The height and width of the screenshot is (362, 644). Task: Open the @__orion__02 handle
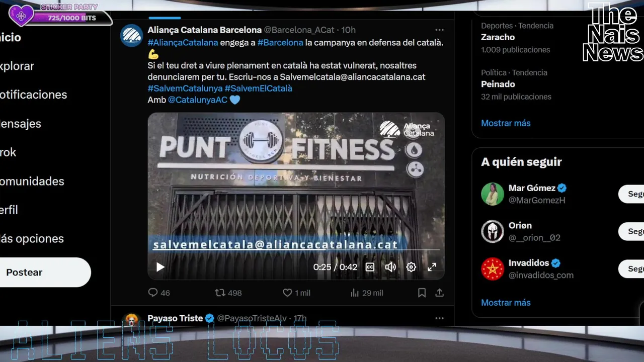point(534,237)
